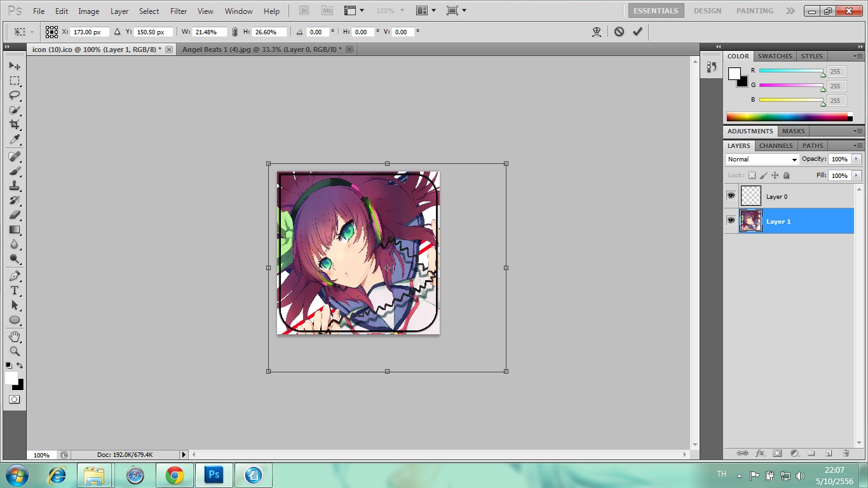Launch Bridge from the Br icon
The image size is (868, 488).
tap(304, 11)
